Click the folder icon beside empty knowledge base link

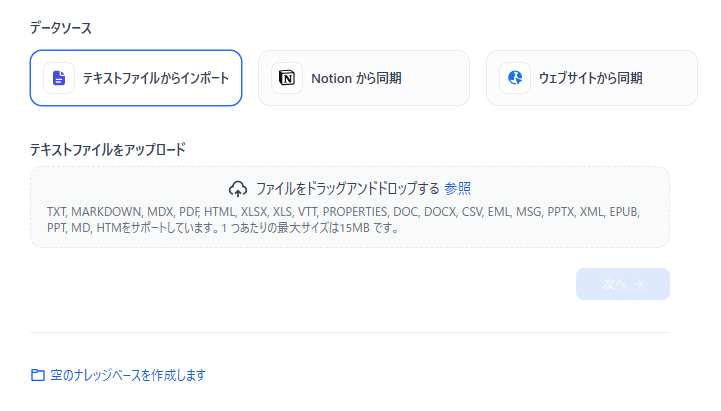tap(38, 375)
